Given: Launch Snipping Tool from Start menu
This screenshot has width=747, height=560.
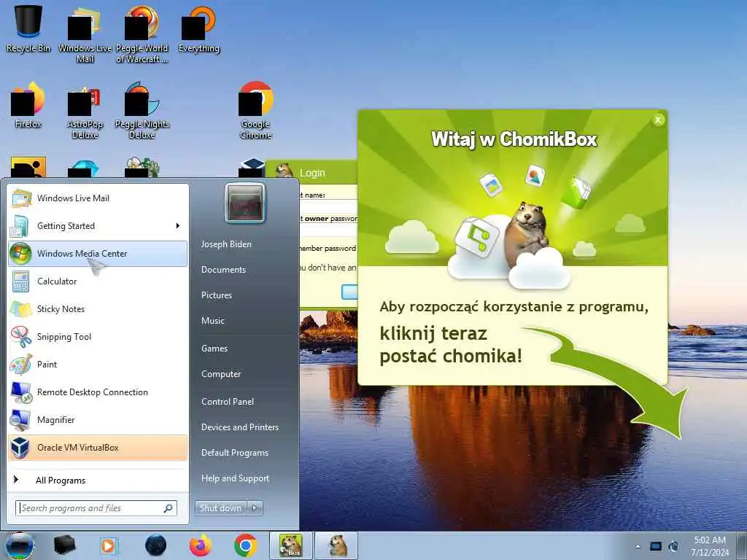Looking at the screenshot, I should pos(98,337).
